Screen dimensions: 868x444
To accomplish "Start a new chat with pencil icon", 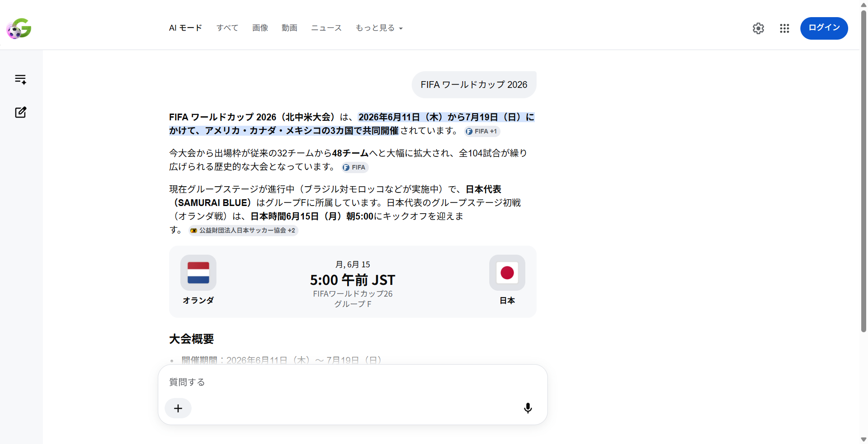I will [x=21, y=112].
